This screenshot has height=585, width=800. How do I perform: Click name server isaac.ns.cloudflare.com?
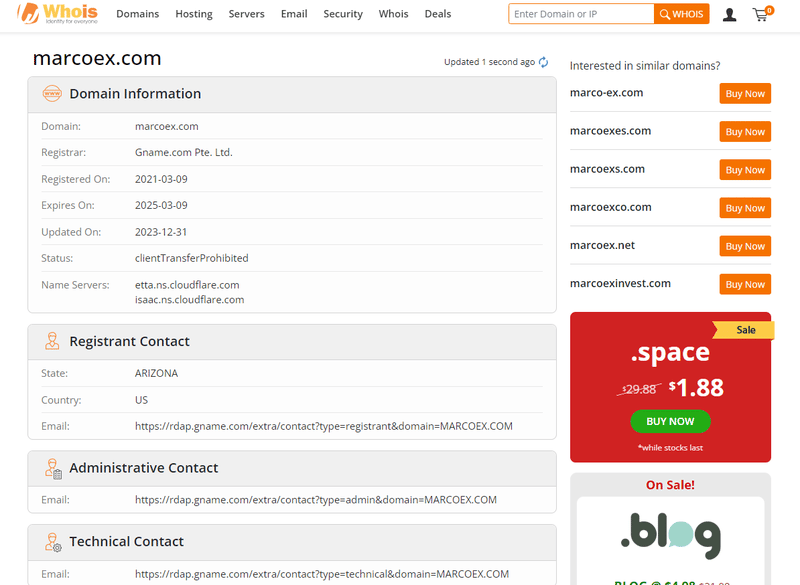tap(189, 300)
